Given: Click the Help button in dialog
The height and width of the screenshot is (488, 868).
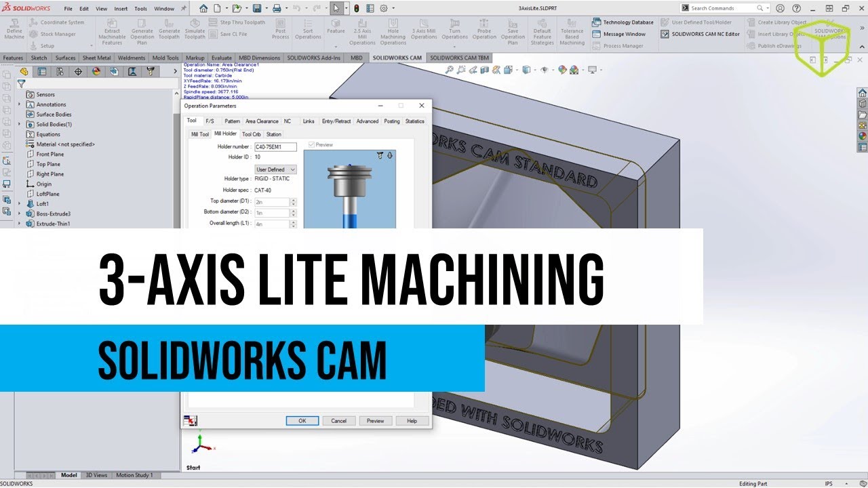Looking at the screenshot, I should (x=412, y=421).
